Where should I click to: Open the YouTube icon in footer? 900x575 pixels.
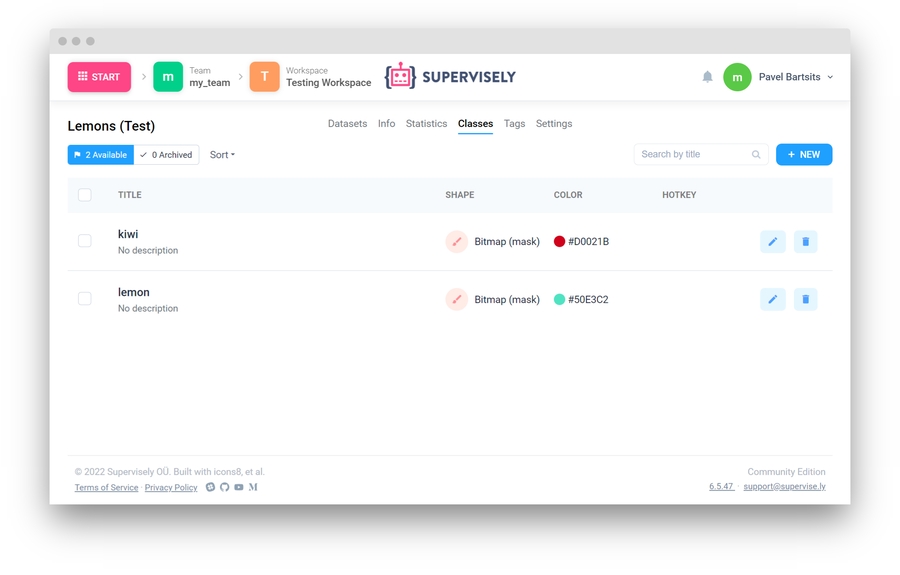(238, 487)
